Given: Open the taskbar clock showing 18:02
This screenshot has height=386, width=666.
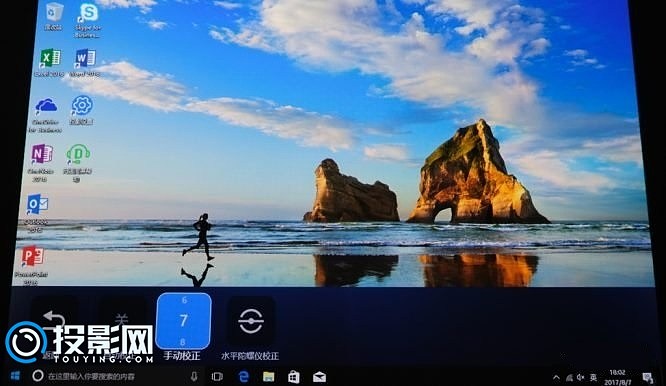Looking at the screenshot, I should 617,377.
